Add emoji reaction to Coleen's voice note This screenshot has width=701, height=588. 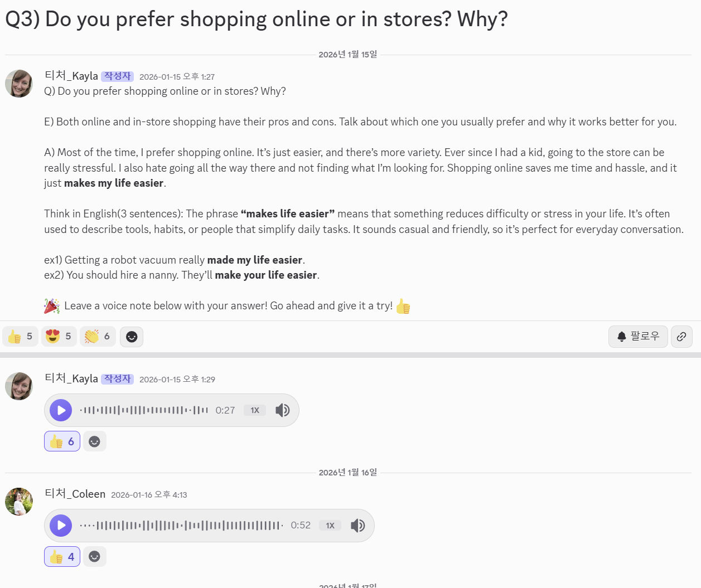[95, 557]
